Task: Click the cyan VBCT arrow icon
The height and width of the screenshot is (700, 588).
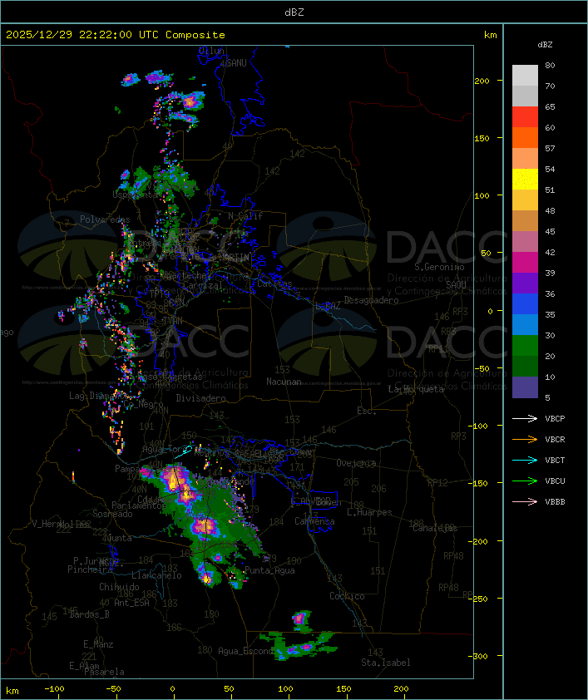Action: (525, 460)
